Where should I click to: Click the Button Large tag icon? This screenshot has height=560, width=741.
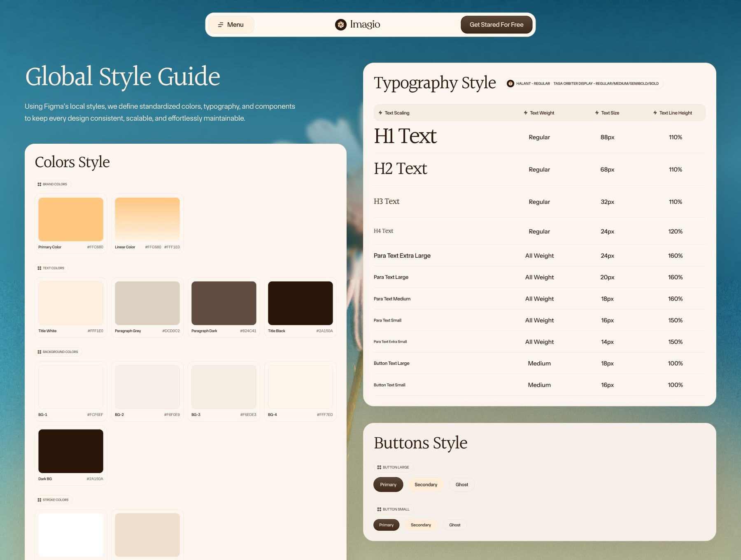pos(379,467)
